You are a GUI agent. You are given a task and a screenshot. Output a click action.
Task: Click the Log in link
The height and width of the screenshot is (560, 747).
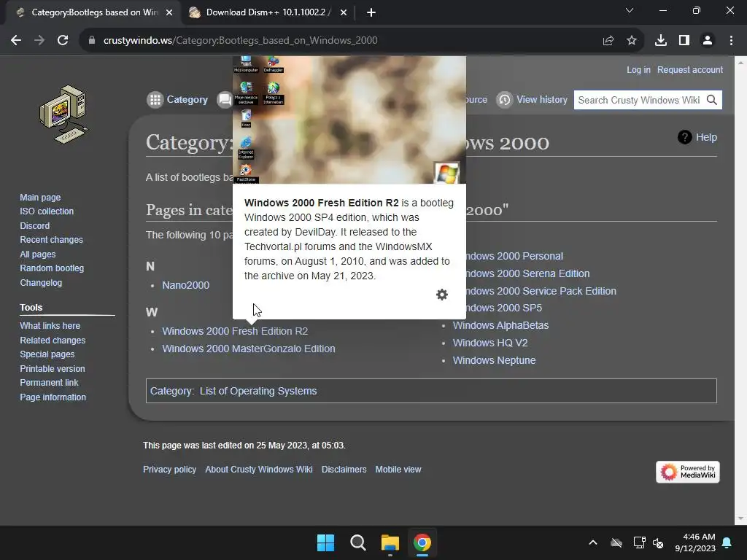pyautogui.click(x=638, y=70)
